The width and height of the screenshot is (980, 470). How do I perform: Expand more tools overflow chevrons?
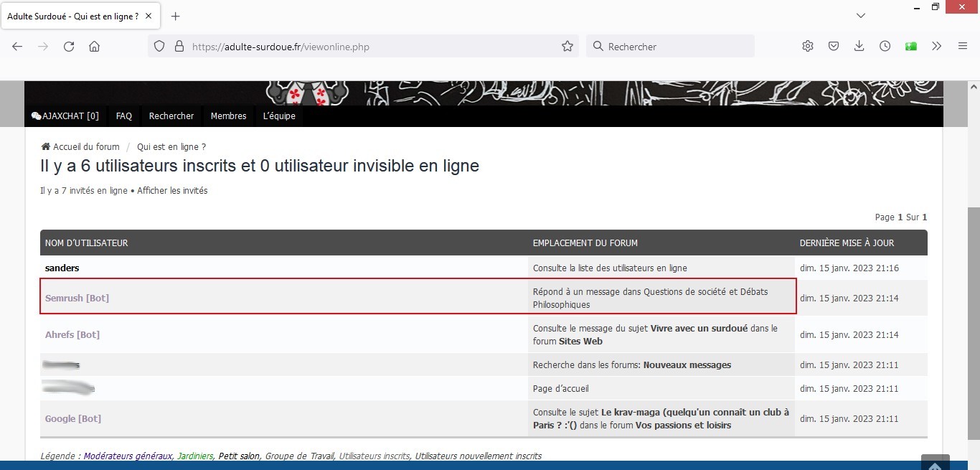(936, 46)
